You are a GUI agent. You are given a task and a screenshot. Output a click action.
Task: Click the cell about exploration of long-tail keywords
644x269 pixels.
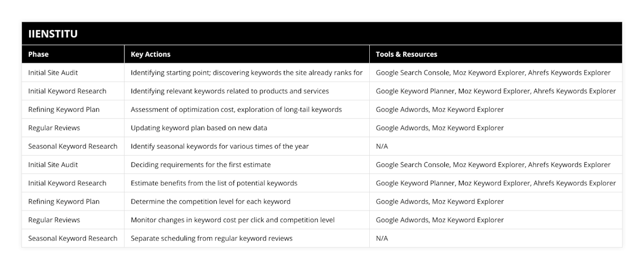click(x=236, y=110)
